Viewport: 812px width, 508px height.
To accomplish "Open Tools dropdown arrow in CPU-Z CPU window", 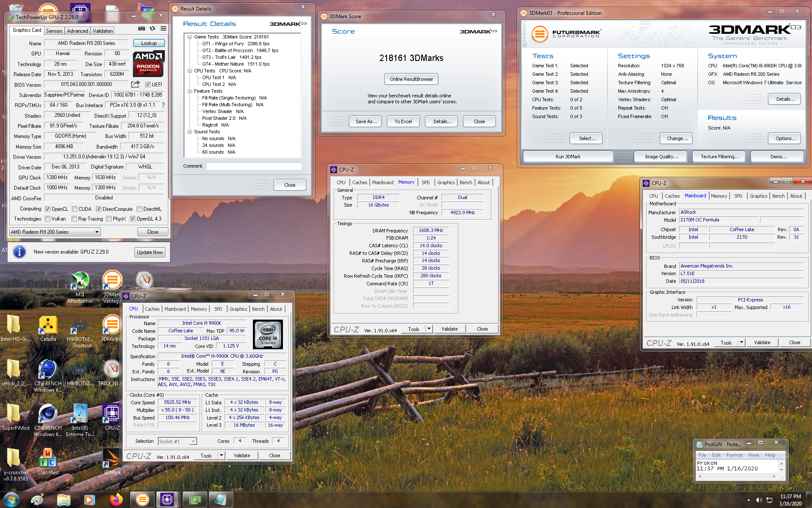I will coord(221,456).
